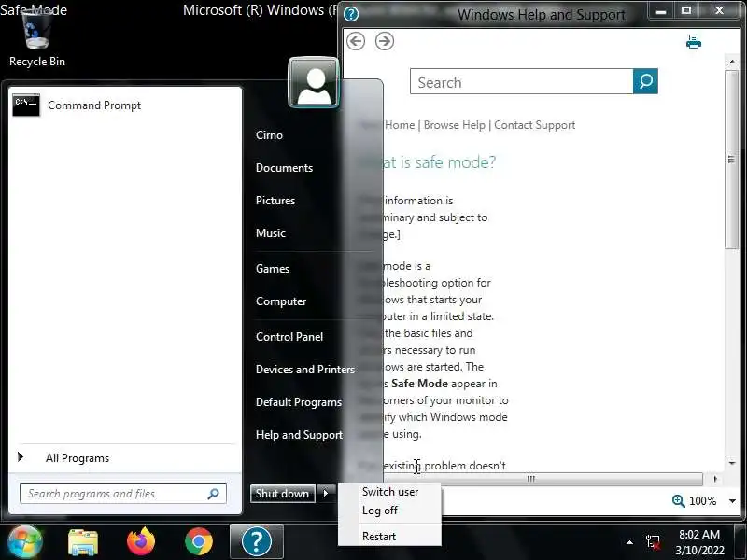Click the Shut down button
Viewport: 747px width, 560px height.
283,494
